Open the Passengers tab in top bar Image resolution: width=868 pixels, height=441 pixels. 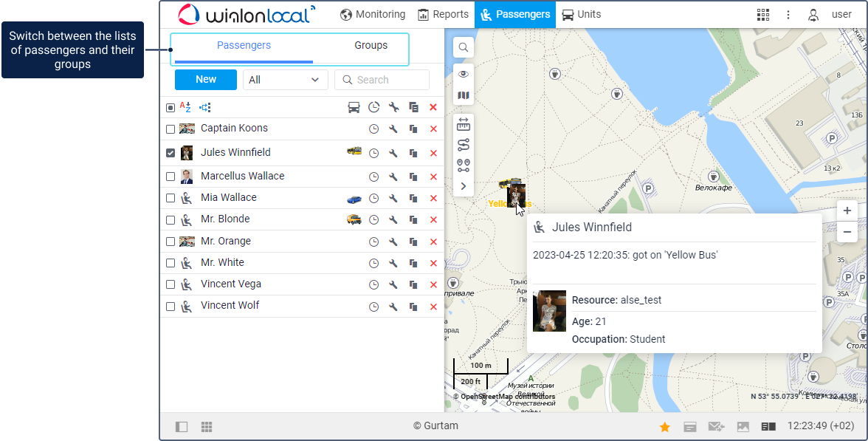point(515,15)
